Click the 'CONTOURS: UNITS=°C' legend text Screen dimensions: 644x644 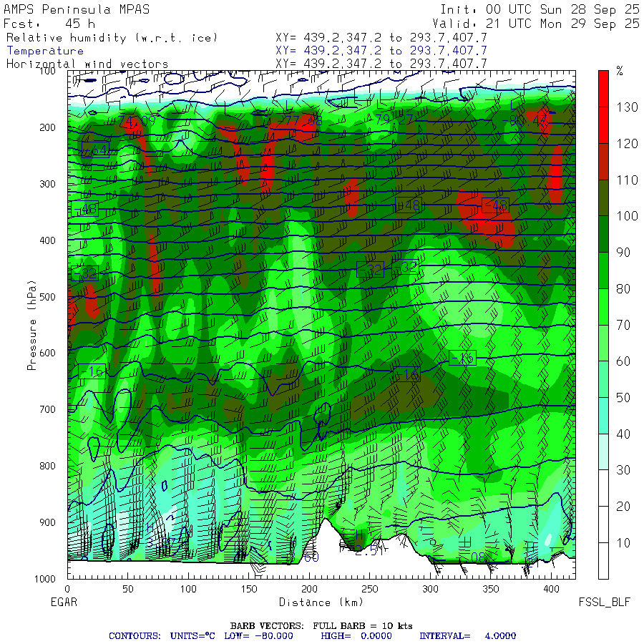click(x=162, y=636)
